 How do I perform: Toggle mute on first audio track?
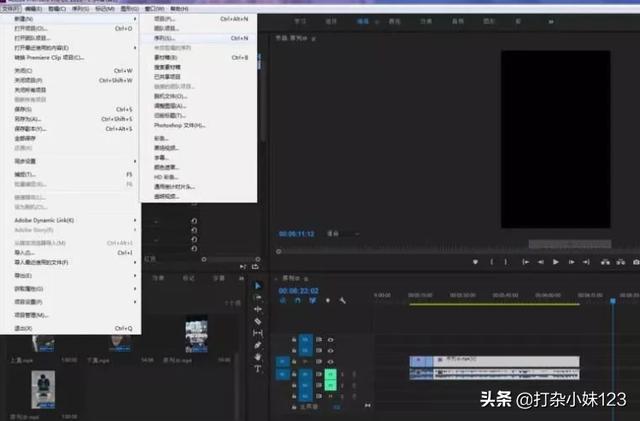click(x=331, y=374)
